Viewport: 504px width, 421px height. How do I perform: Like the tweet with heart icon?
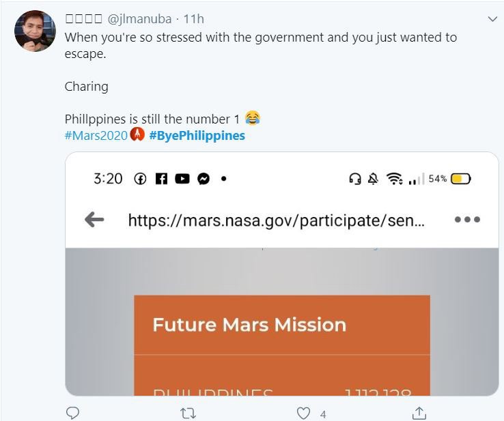point(305,413)
